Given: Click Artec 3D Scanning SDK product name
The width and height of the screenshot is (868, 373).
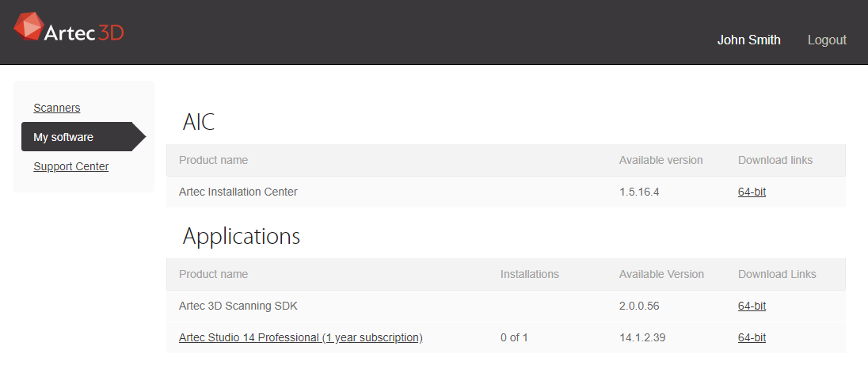Looking at the screenshot, I should pos(238,306).
